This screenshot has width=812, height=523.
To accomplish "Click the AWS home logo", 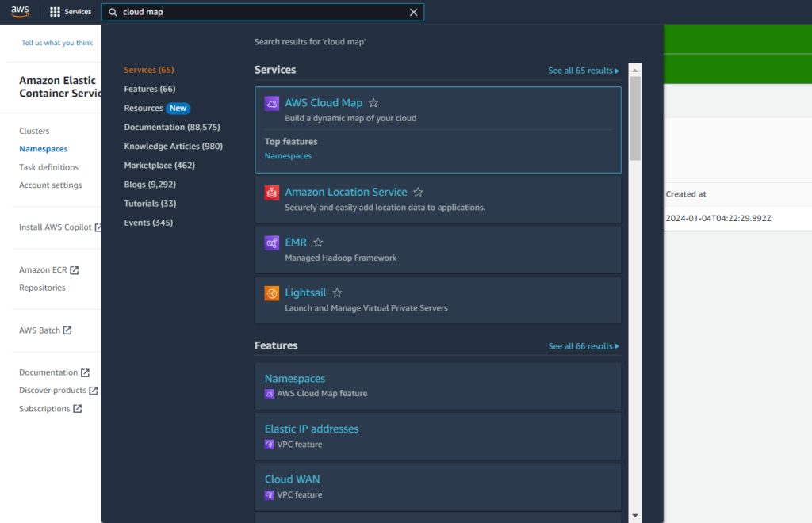I will 20,11.
